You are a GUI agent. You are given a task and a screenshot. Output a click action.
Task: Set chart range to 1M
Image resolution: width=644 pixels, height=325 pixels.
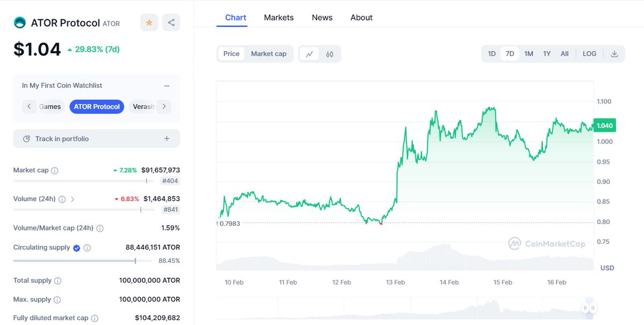pyautogui.click(x=529, y=54)
